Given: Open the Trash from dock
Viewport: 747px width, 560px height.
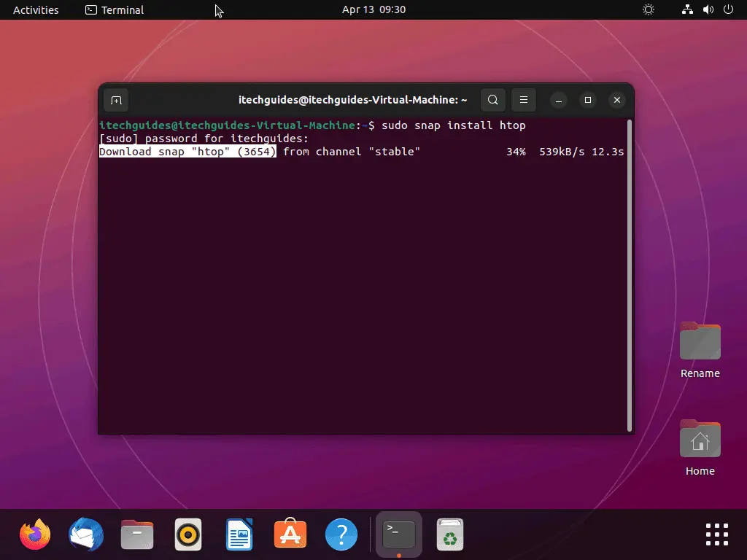Looking at the screenshot, I should coord(450,535).
